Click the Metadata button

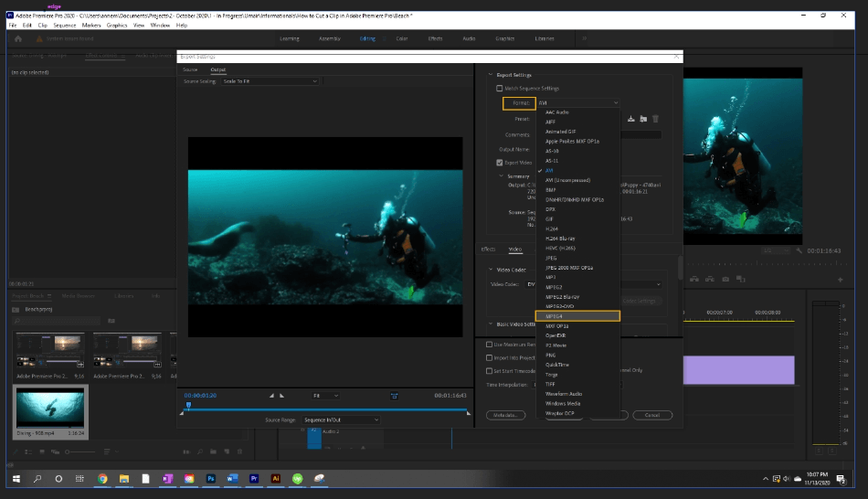point(505,415)
